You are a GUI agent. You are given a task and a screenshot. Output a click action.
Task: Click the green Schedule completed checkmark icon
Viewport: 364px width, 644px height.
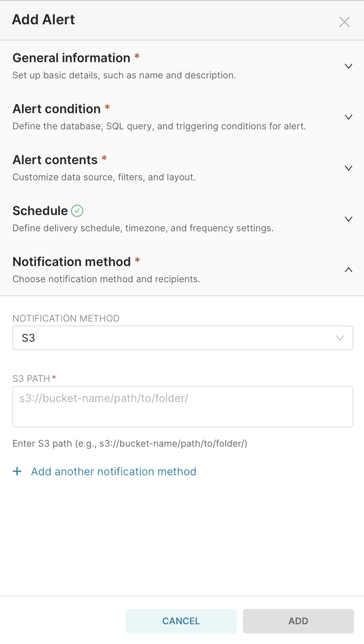pyautogui.click(x=77, y=211)
